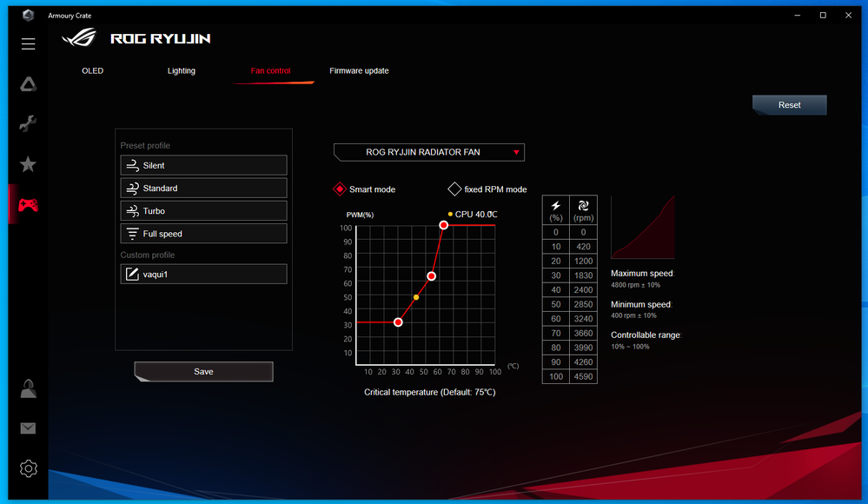Open the wrench tools section
The height and width of the screenshot is (504, 868).
coord(28,123)
